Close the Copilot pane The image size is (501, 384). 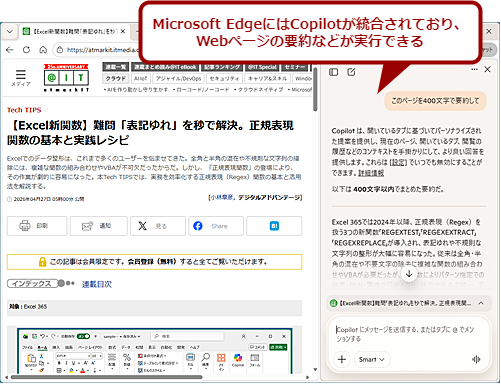(487, 69)
